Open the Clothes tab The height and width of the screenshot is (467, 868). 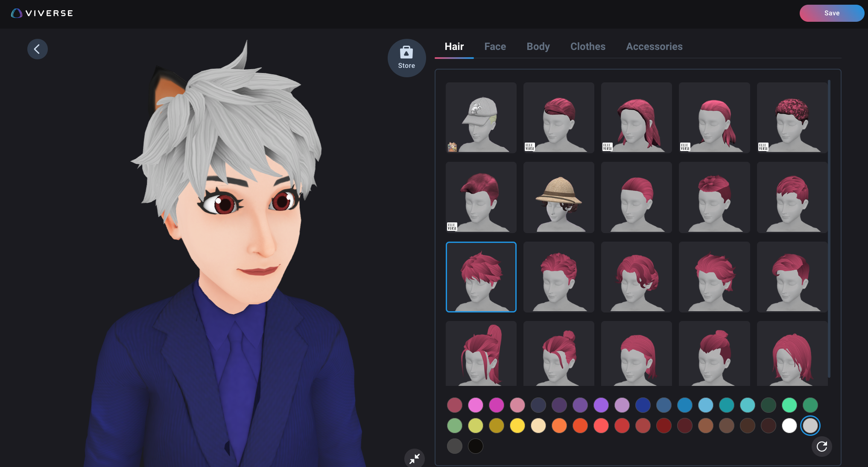click(x=587, y=47)
